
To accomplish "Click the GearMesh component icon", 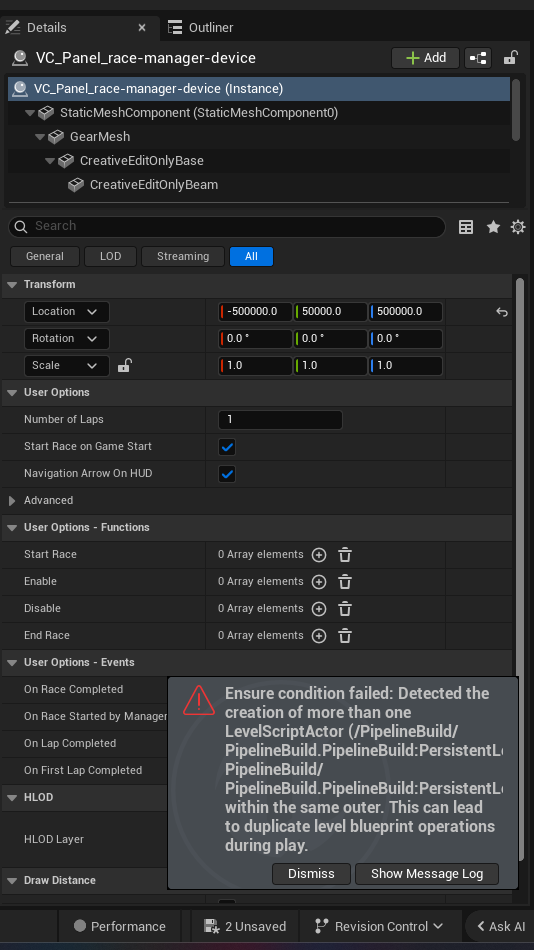I will pos(56,137).
